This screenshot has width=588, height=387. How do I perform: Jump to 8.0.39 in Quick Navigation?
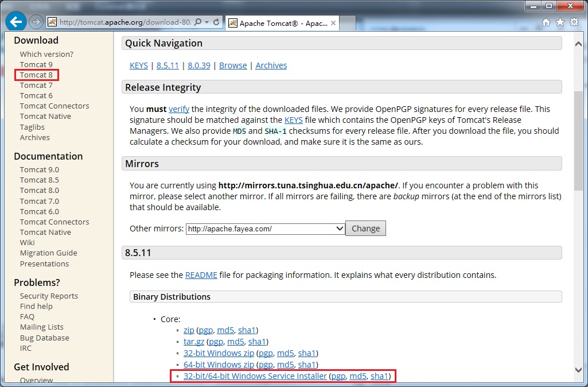(198, 65)
